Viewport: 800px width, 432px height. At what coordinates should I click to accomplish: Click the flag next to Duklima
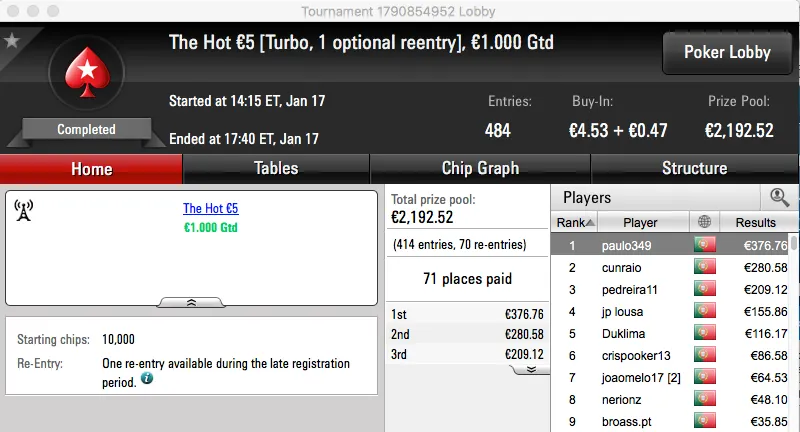(x=705, y=333)
